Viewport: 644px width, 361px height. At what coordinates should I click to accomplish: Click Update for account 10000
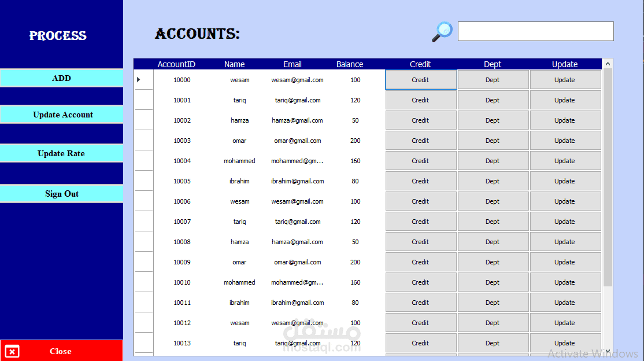tap(565, 80)
